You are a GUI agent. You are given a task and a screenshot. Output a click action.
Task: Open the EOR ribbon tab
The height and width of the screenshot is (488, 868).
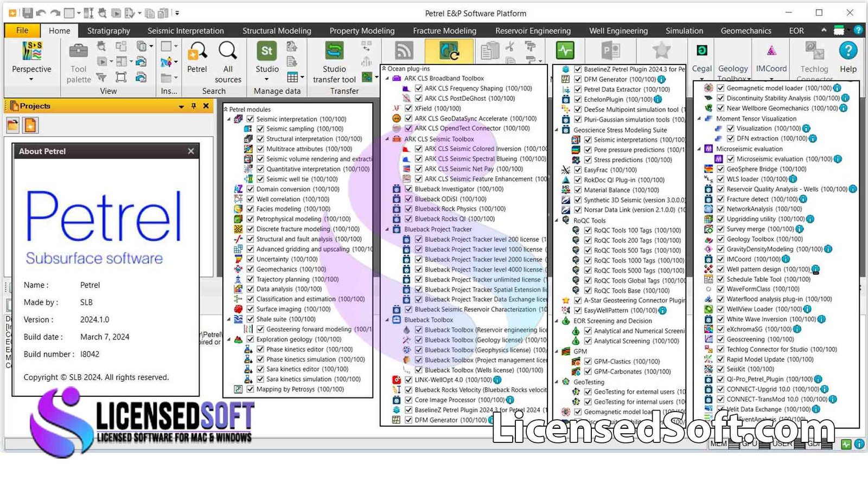tap(796, 31)
